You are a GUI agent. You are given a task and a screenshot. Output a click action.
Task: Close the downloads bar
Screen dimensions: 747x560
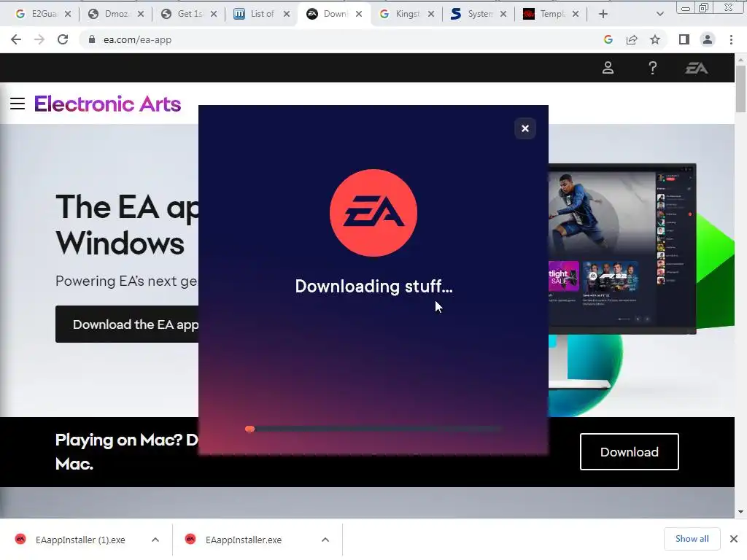tap(734, 539)
